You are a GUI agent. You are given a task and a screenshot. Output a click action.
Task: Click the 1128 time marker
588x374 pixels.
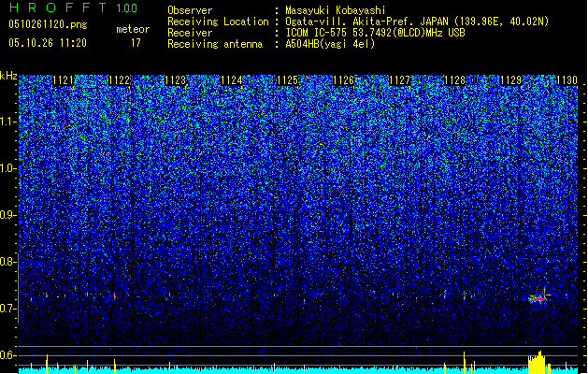(455, 80)
